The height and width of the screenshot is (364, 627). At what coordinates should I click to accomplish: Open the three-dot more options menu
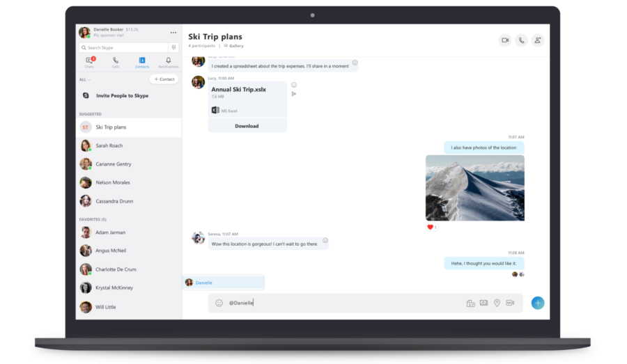tap(173, 33)
